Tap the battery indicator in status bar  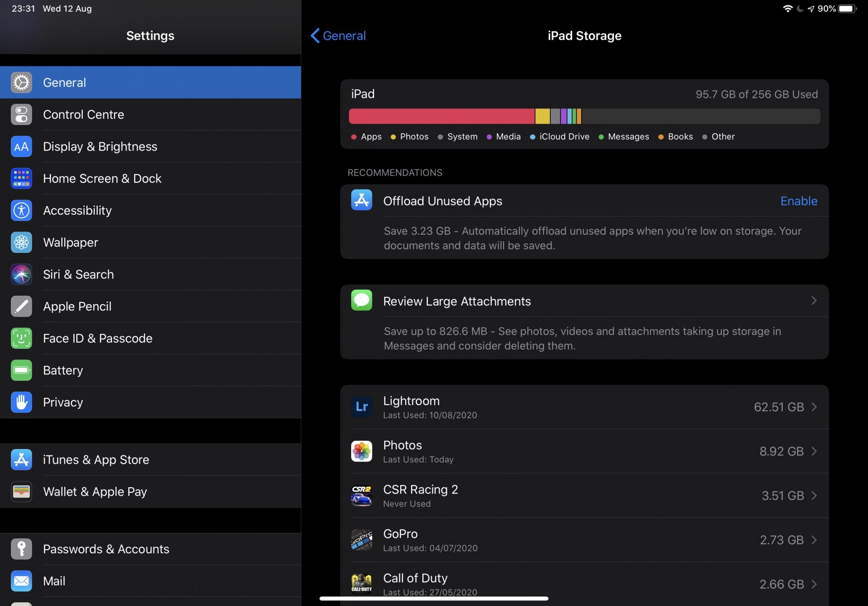(x=847, y=9)
